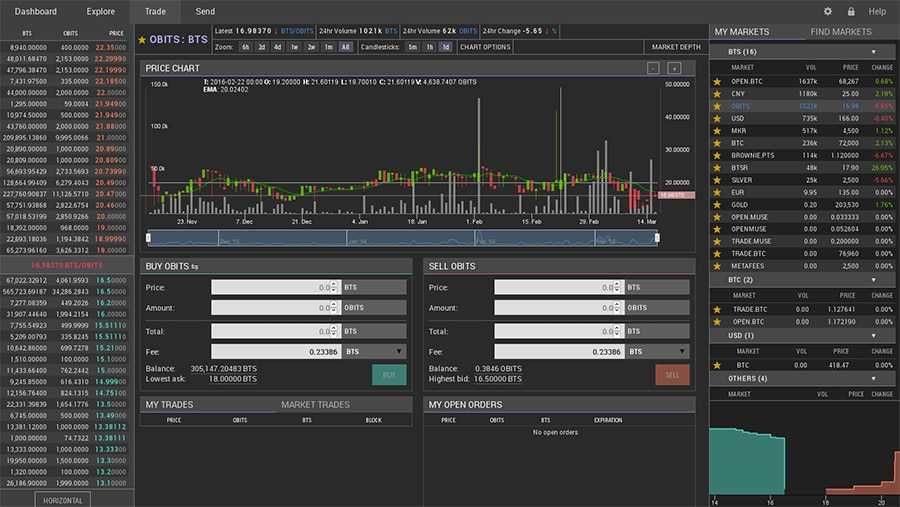Unfavorite OBITS : BTS with the star icon
Screen dimensions: 900x507
pos(141,40)
